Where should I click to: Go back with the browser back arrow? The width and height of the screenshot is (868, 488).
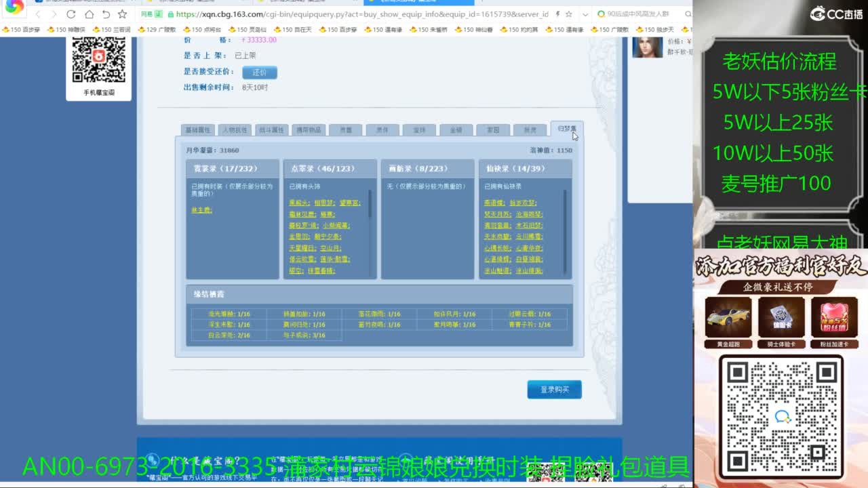click(x=37, y=14)
